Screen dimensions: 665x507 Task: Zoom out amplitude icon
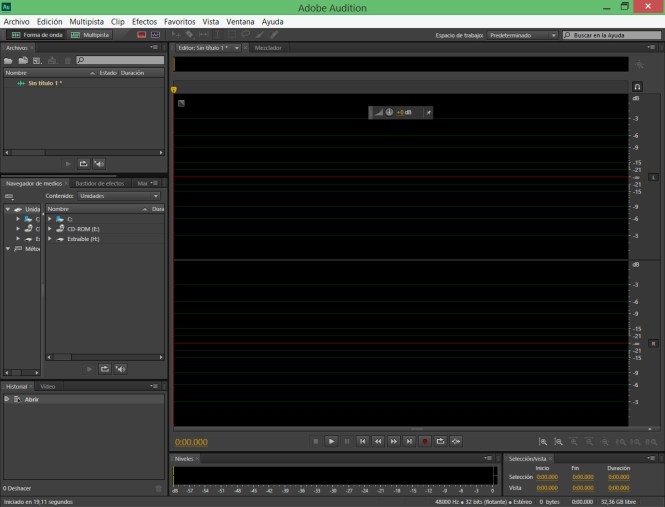558,442
